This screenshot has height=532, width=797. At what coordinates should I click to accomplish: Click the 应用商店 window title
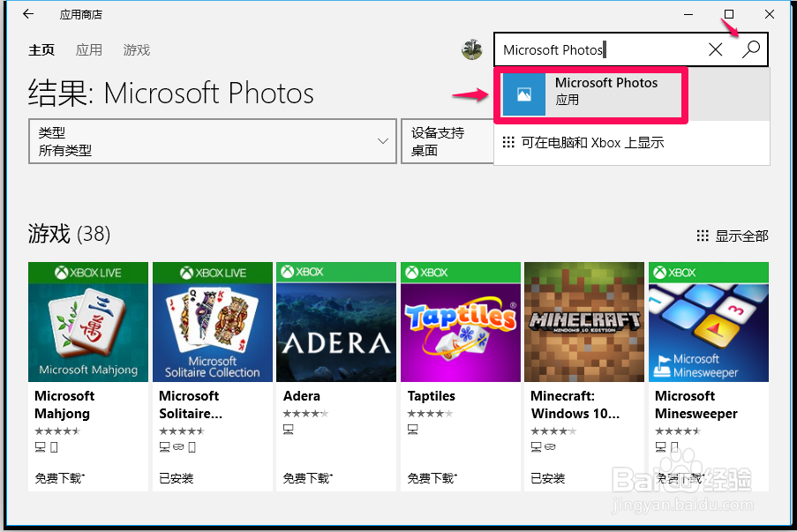coord(81,15)
